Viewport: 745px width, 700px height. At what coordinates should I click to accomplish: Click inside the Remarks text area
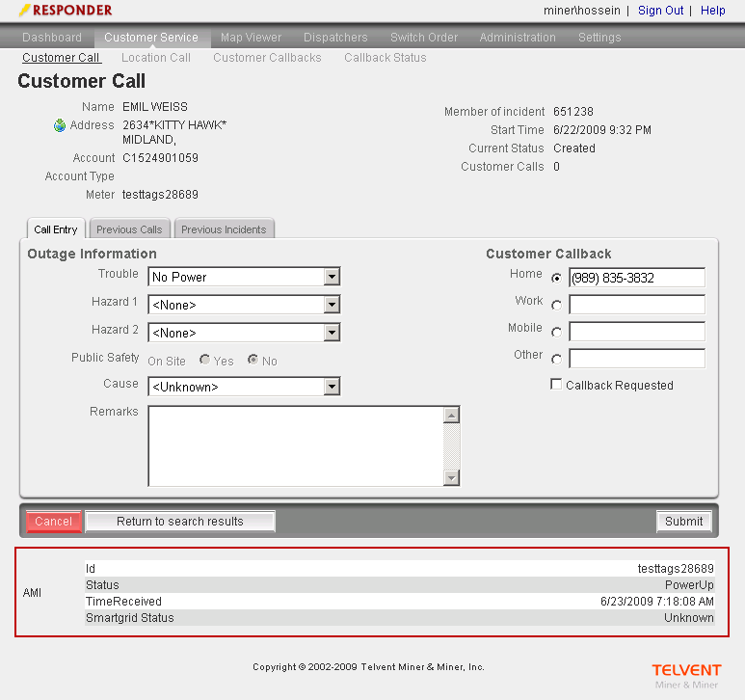[294, 445]
